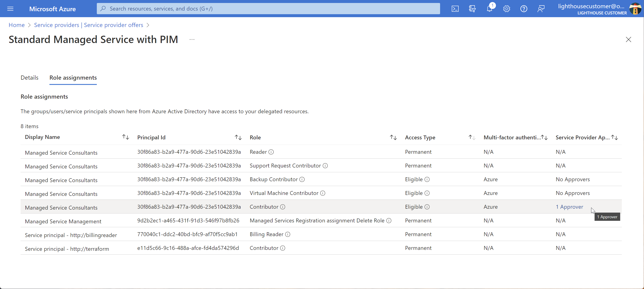Open the more options ellipsis for the offer

192,40
